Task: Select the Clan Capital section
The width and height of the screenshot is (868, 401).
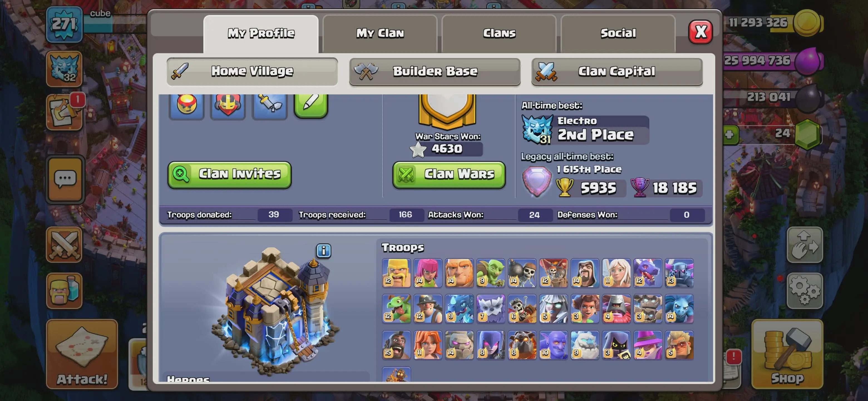Action: [x=617, y=72]
